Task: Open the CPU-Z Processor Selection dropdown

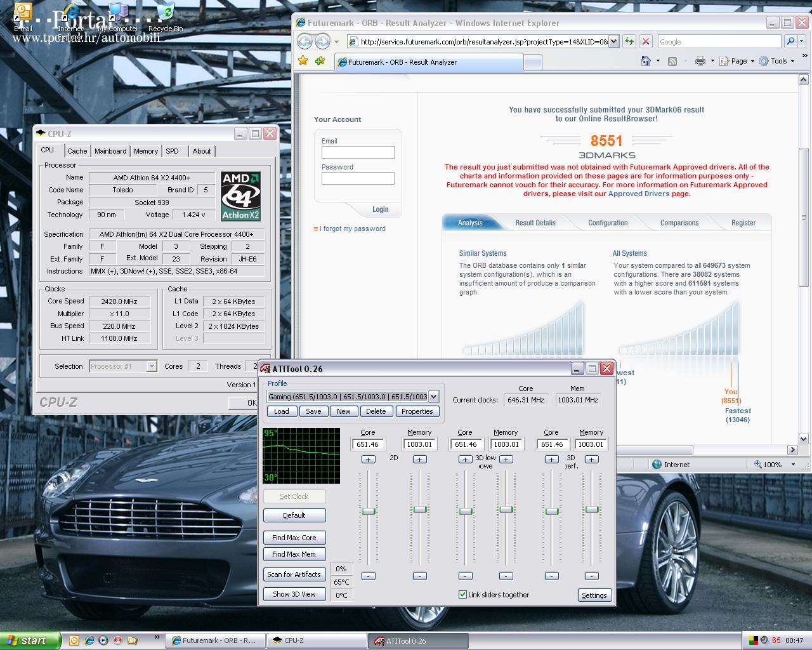Action: [151, 366]
